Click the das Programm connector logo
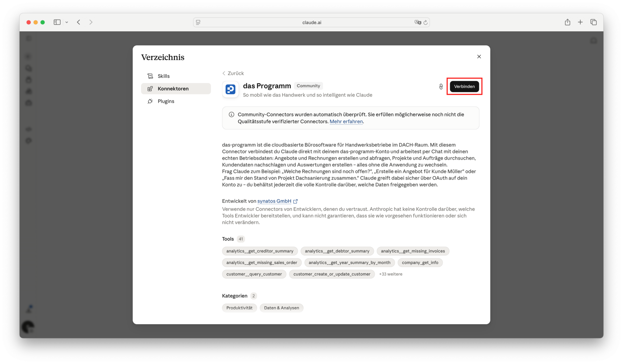 (x=230, y=89)
